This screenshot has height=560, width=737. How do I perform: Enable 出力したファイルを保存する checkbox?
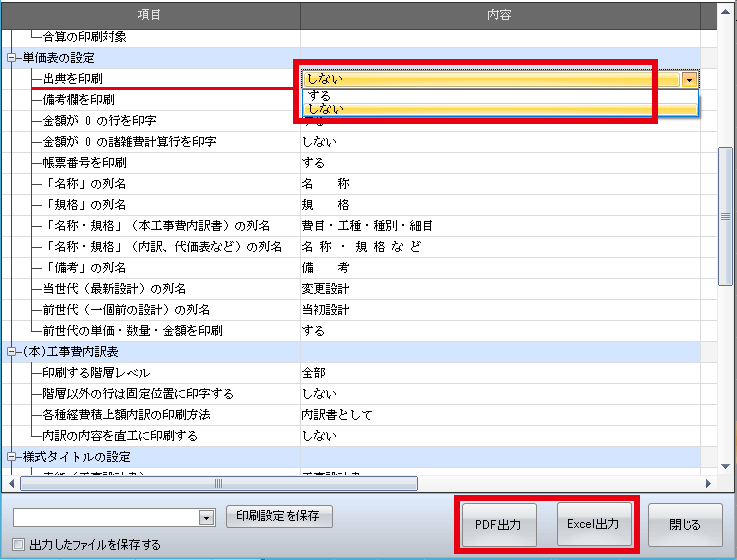pyautogui.click(x=20, y=545)
